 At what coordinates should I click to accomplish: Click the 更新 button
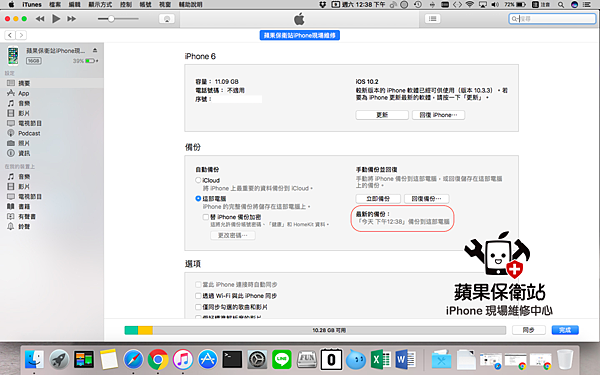pos(382,115)
